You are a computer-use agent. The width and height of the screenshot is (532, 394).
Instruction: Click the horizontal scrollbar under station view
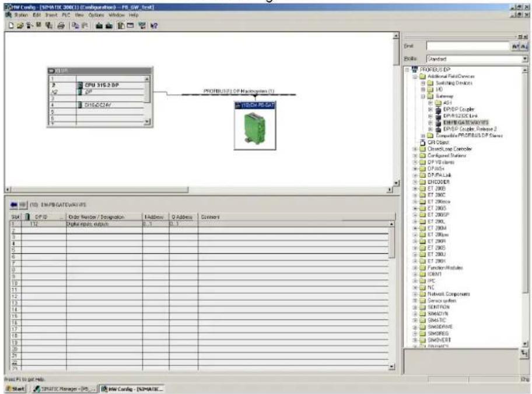point(199,190)
